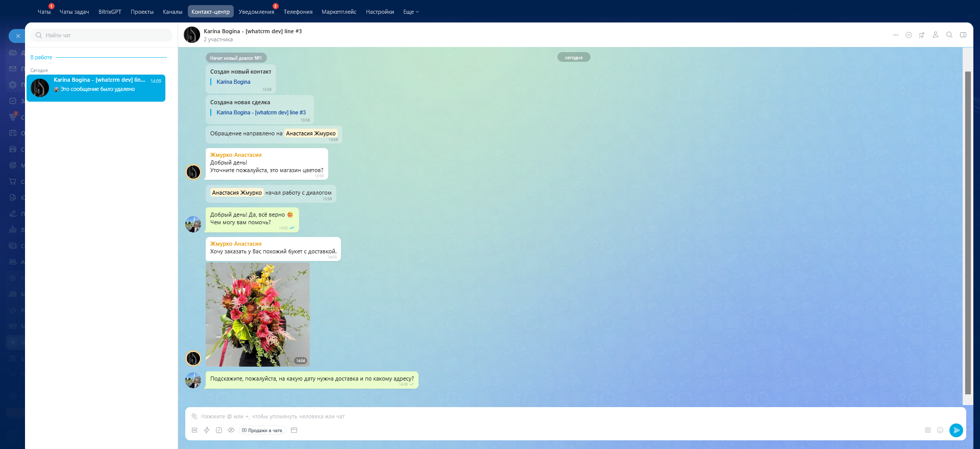Viewport: 980px width, 449px height.
Task: Open the Чаты задач tab
Action: pyautogui.click(x=74, y=12)
